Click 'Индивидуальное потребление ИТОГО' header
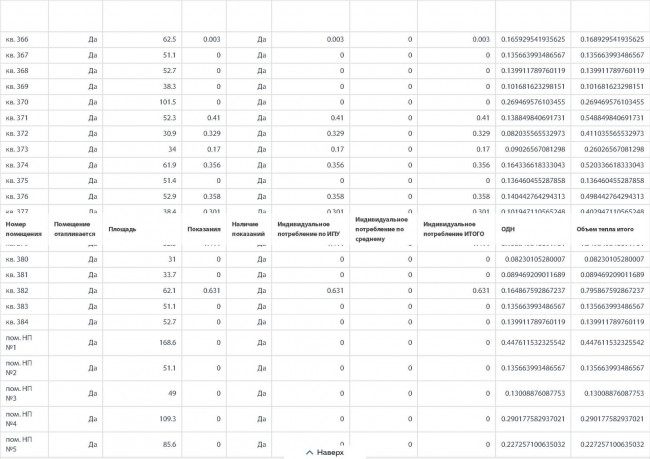 tap(454, 229)
